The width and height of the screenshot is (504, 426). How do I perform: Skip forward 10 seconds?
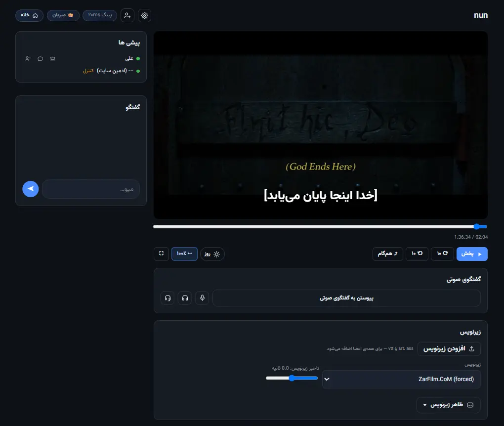pos(442,254)
